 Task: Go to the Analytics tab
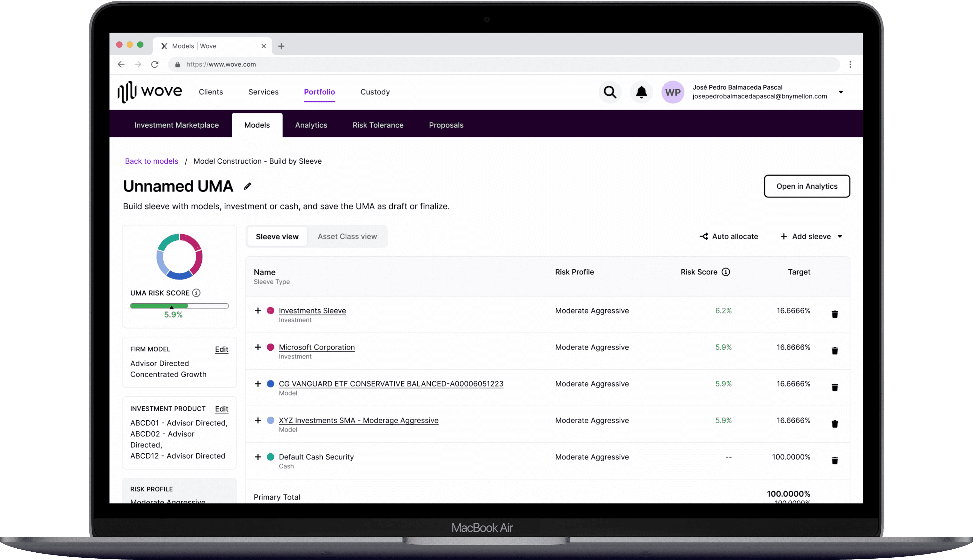coord(311,125)
